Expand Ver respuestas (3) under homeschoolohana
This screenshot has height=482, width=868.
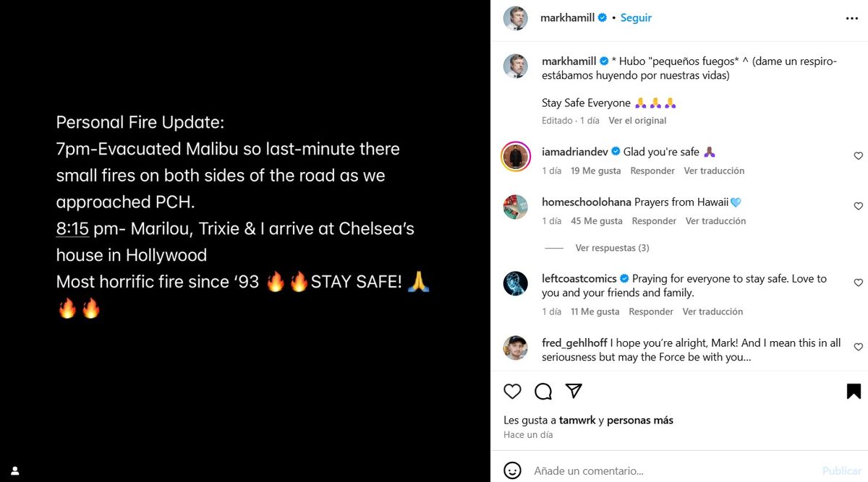612,247
